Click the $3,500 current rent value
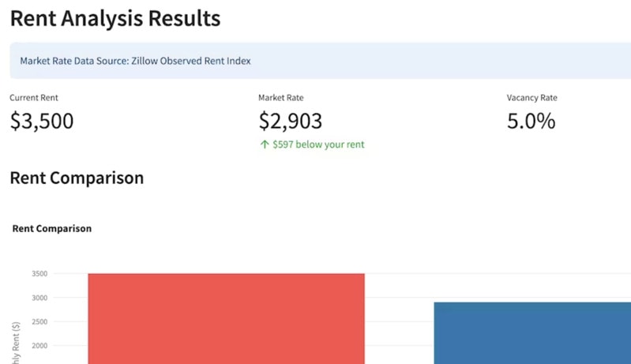The height and width of the screenshot is (364, 631). coord(42,122)
